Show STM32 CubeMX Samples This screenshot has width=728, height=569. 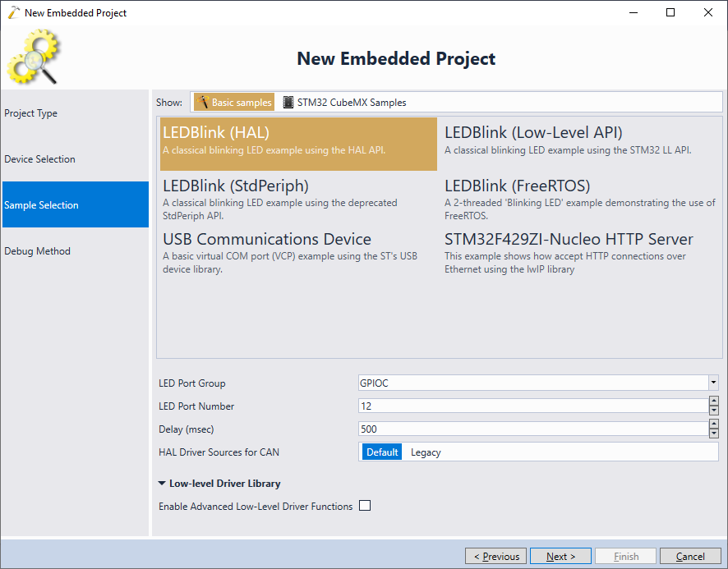pos(344,102)
